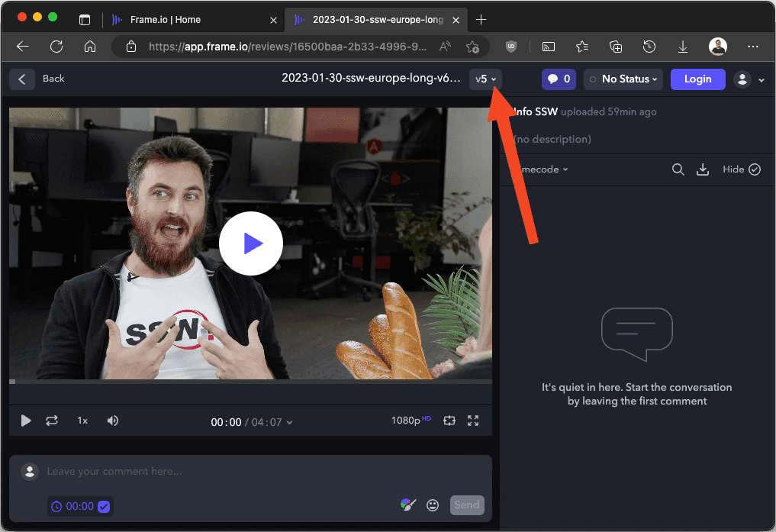Open the Timecode sort dropdown
This screenshot has width=776, height=532.
coord(542,169)
